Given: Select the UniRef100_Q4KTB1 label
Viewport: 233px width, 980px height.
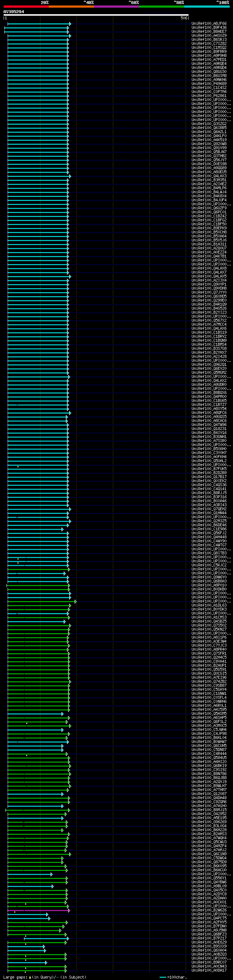Looking at the screenshot, I should (209, 256).
